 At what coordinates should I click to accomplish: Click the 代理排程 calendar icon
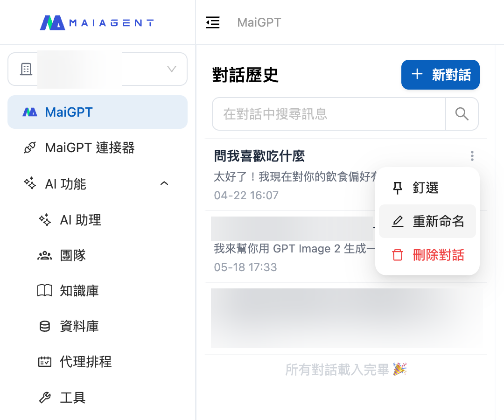click(45, 362)
